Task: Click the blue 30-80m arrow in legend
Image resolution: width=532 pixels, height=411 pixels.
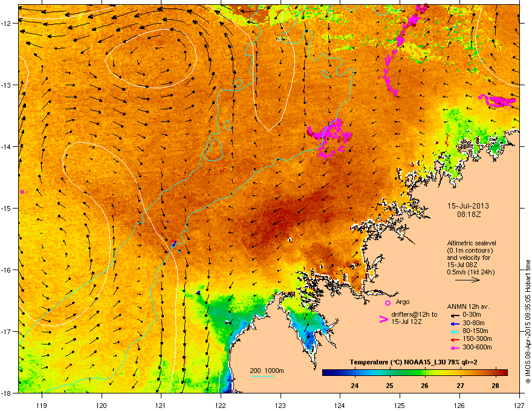Action: (454, 323)
